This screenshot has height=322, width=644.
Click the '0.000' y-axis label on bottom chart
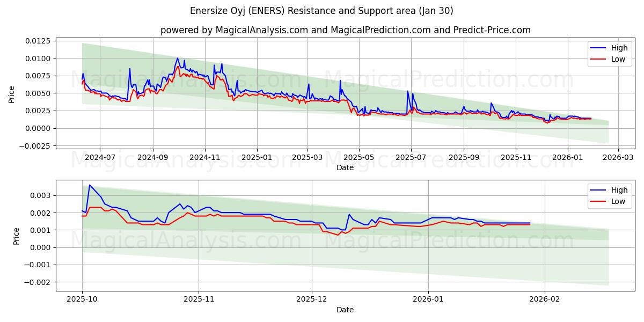point(41,247)
